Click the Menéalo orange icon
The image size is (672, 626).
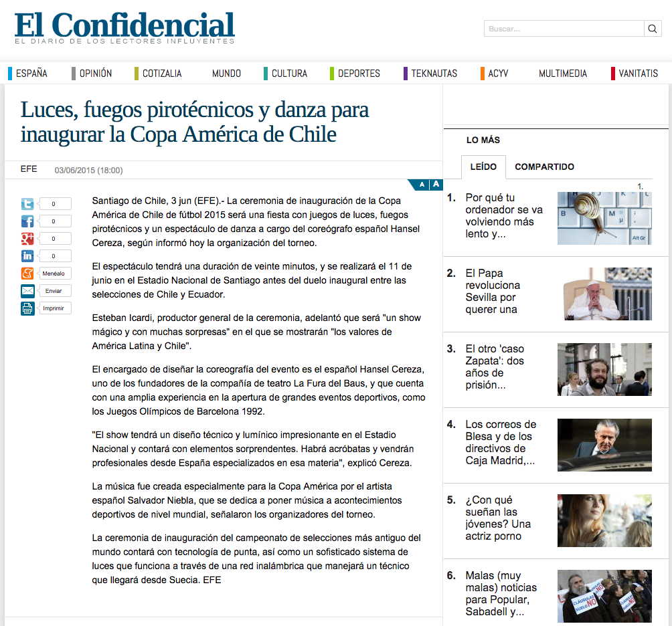pyautogui.click(x=27, y=274)
